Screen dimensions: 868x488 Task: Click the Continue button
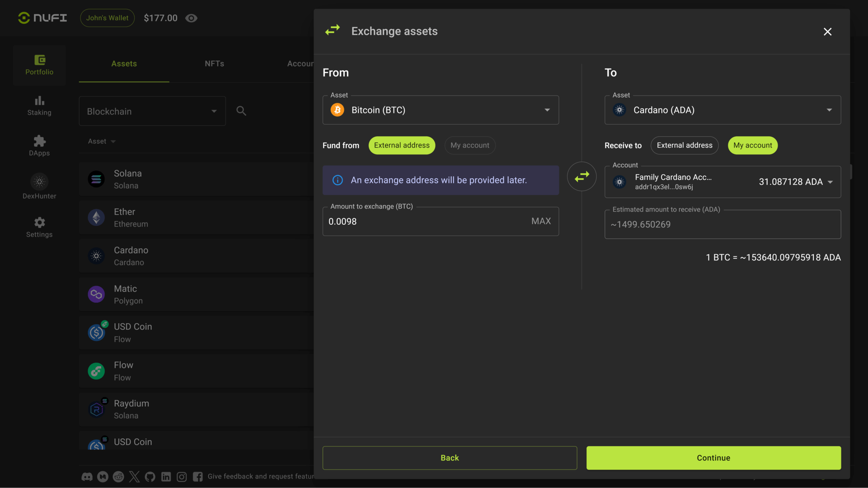point(713,458)
